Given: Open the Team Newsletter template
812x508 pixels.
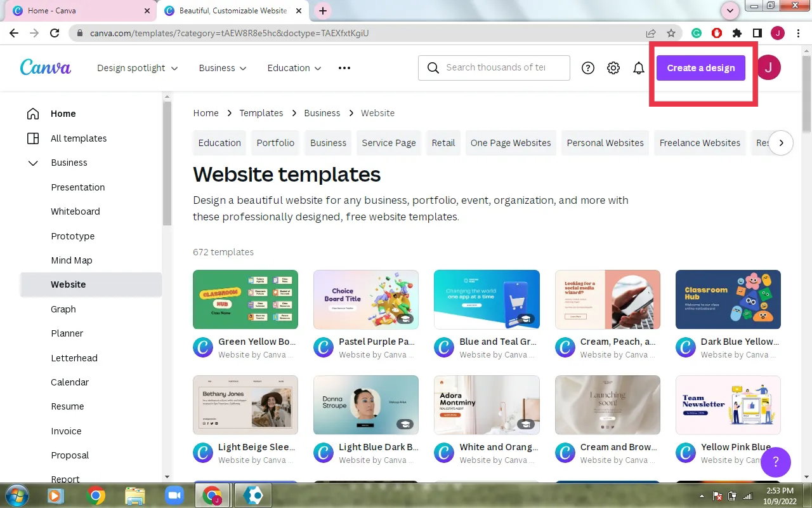Looking at the screenshot, I should [x=728, y=404].
